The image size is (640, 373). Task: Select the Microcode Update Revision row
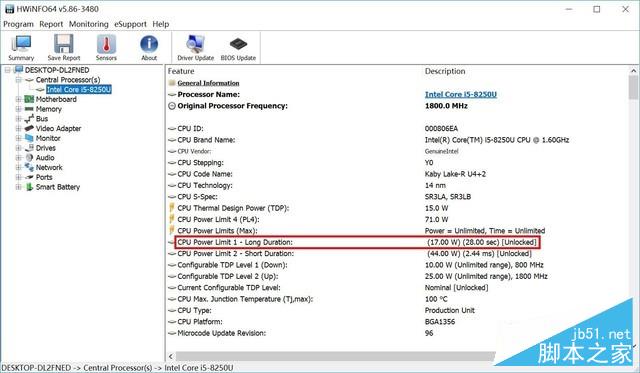click(398, 333)
